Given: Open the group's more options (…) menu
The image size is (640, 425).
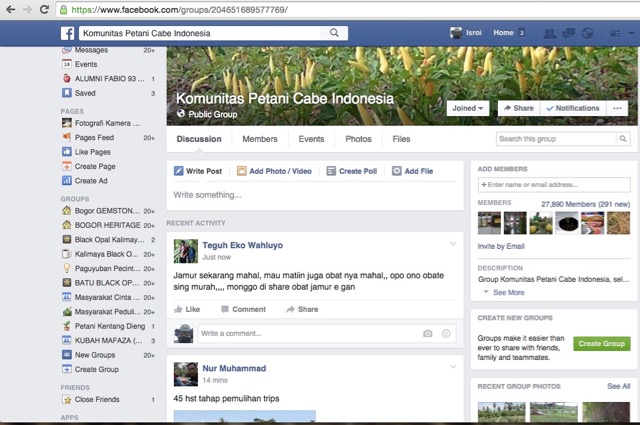Looking at the screenshot, I should click(x=617, y=108).
